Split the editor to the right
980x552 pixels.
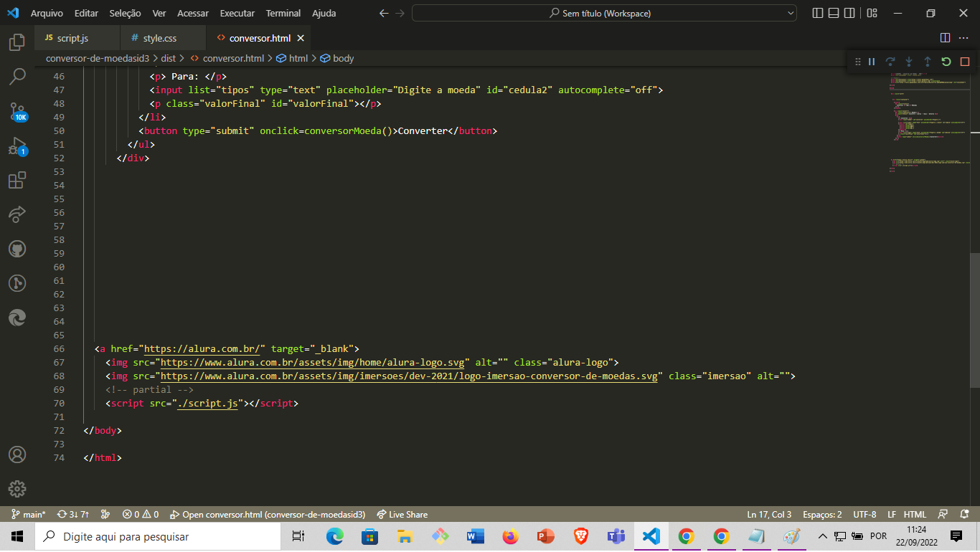point(945,38)
